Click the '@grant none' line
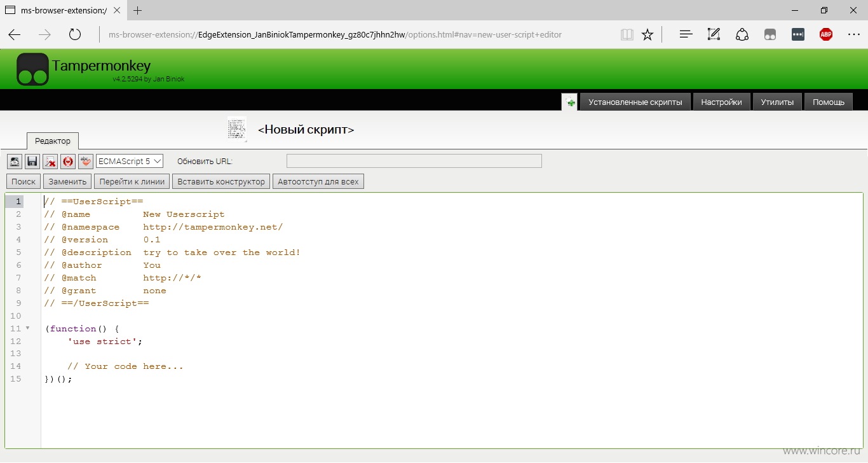The width and height of the screenshot is (868, 463). pos(105,291)
